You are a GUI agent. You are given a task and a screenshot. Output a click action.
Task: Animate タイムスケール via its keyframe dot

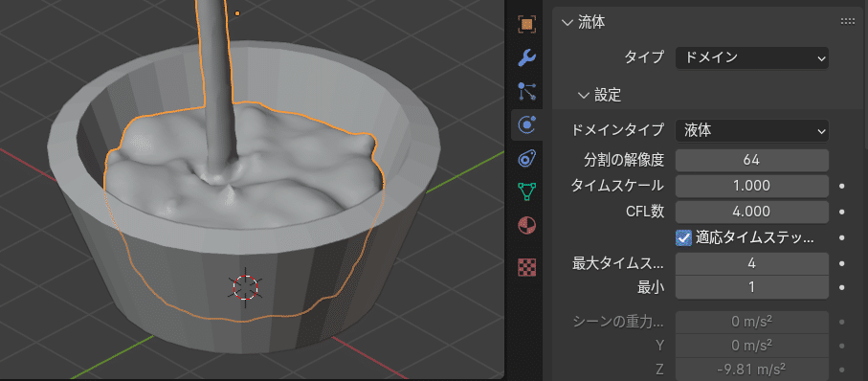842,186
